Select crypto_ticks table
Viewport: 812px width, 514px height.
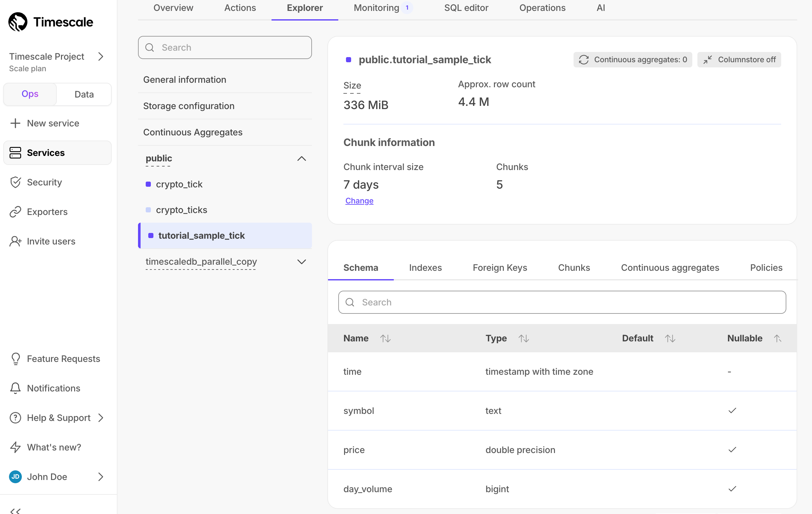225,210
